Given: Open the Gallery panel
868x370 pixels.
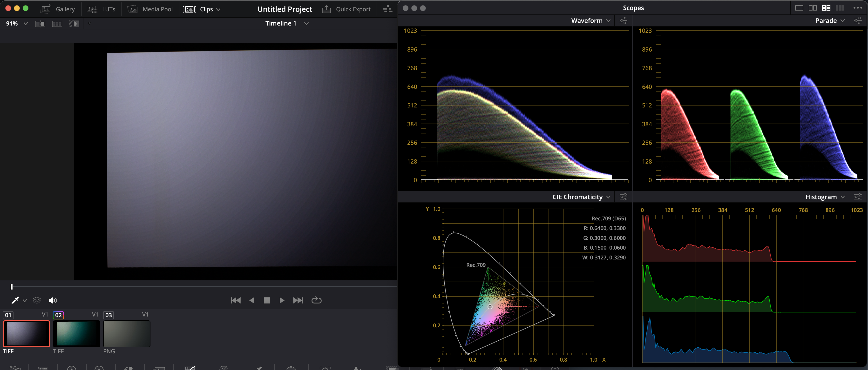Looking at the screenshot, I should point(58,9).
